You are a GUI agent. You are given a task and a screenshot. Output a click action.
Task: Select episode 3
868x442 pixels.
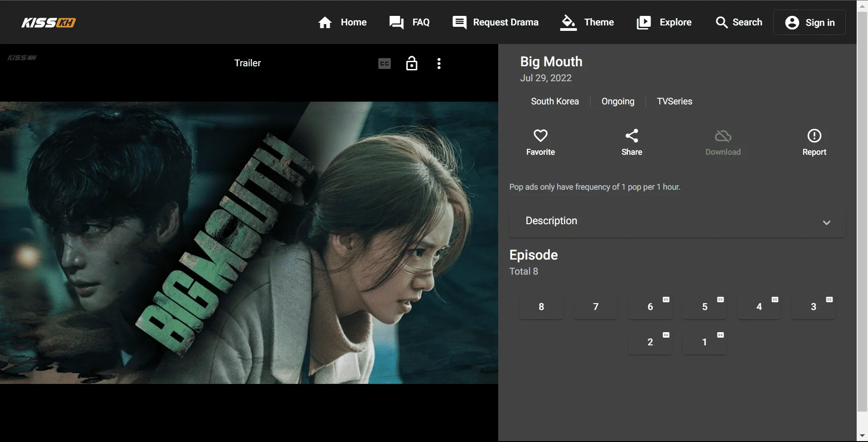[x=814, y=307]
